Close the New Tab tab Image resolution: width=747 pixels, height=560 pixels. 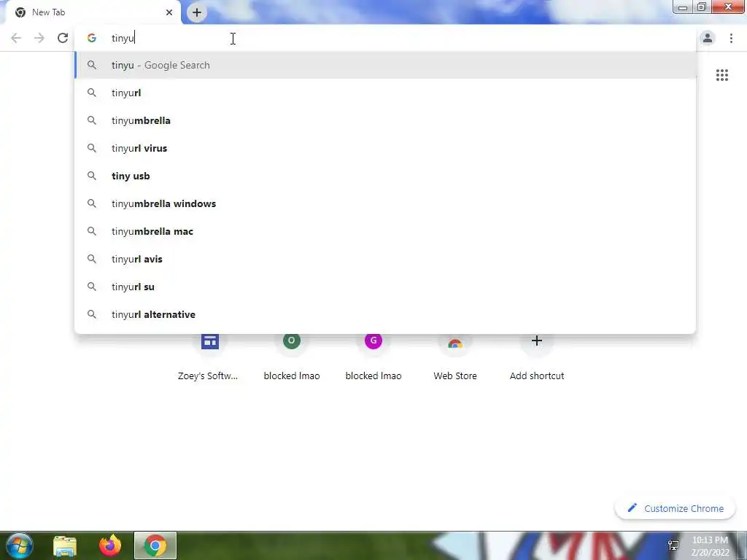(x=169, y=12)
